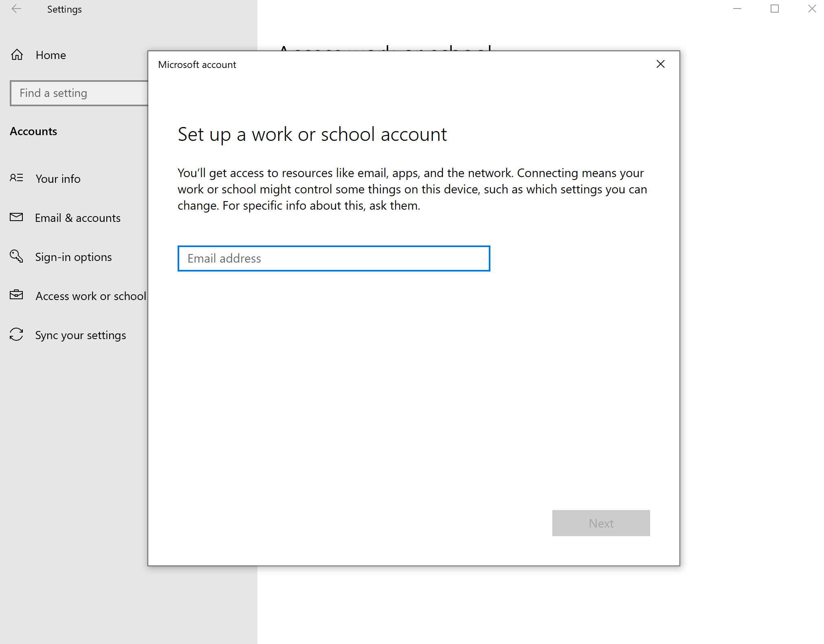This screenshot has width=824, height=644.
Task: Open Sign-in options from the sidebar
Action: pos(73,257)
